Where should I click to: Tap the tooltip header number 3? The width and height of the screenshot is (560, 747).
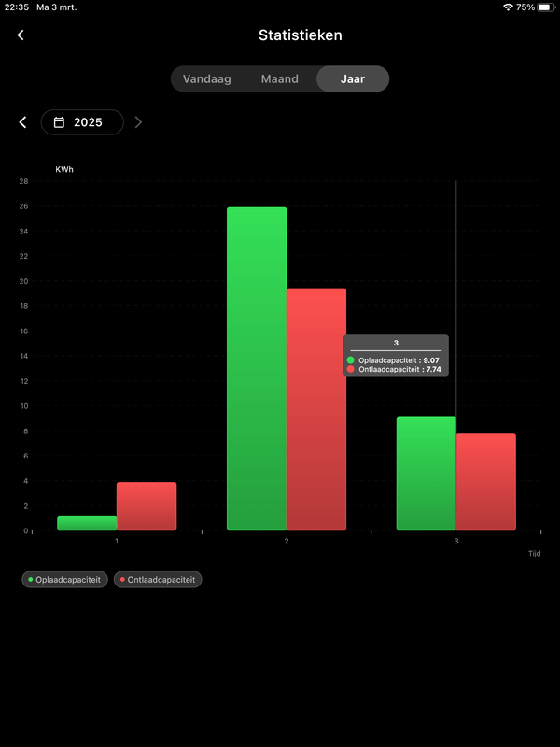click(x=396, y=343)
